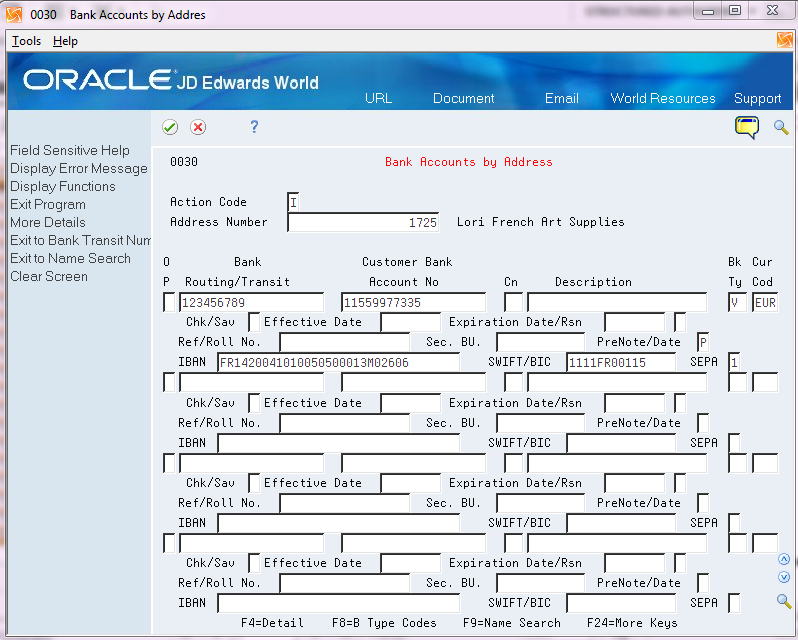The width and height of the screenshot is (798, 640).
Task: Select Field Sensitive Help
Action: point(70,150)
